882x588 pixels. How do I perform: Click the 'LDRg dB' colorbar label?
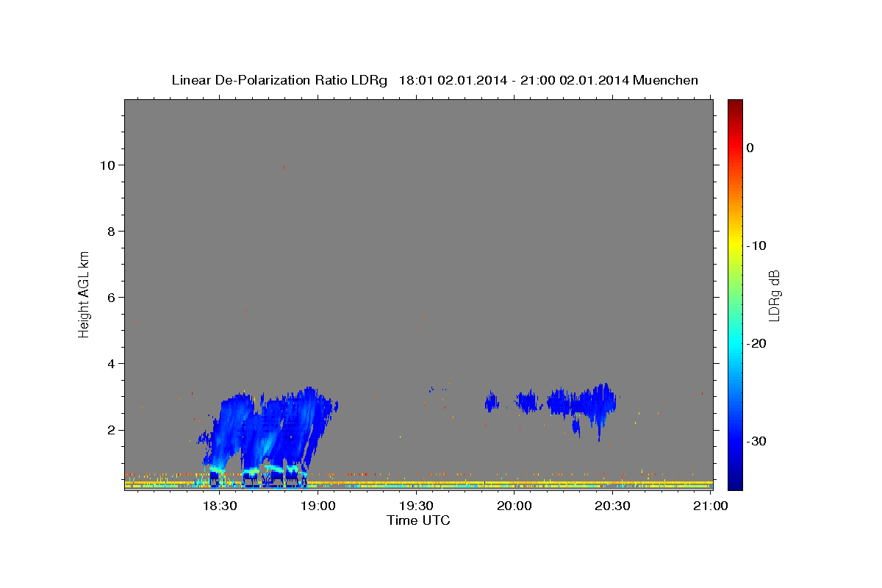point(774,295)
